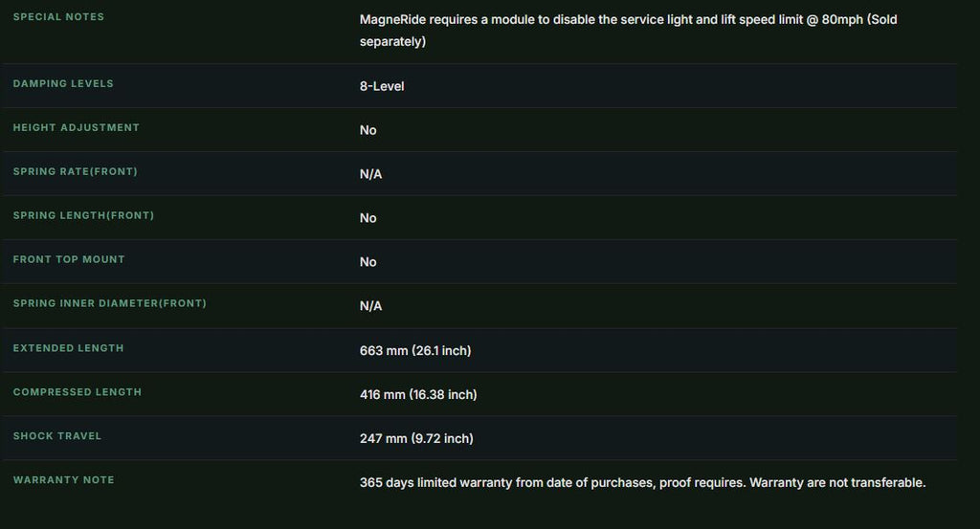Click the MagneRide module note text
980x529 pixels.
coord(628,31)
